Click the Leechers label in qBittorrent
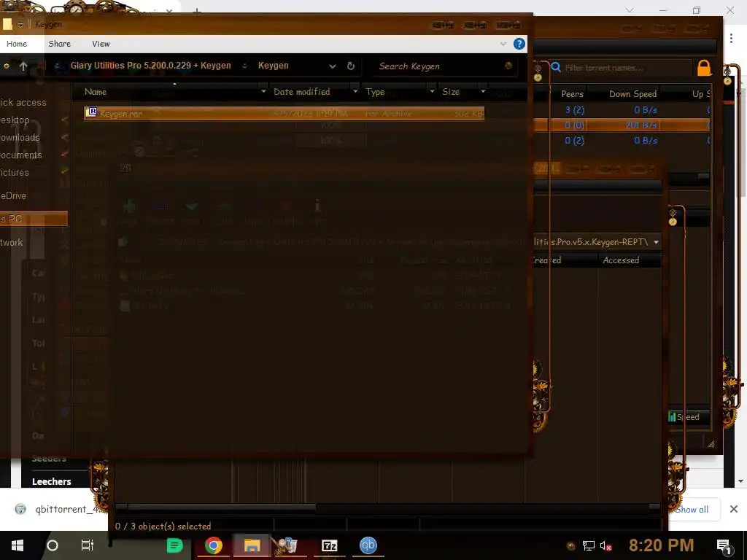This screenshot has width=747, height=560. pyautogui.click(x=52, y=481)
